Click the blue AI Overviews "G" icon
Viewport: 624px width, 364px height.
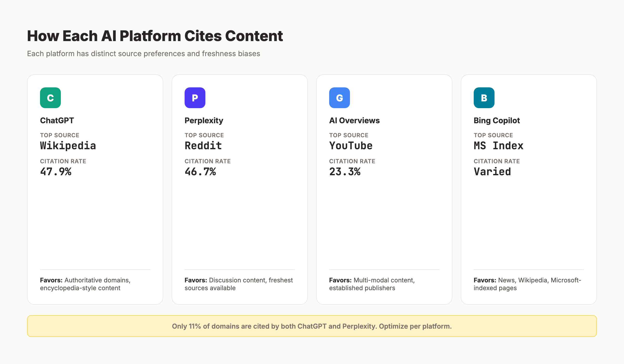tap(339, 98)
